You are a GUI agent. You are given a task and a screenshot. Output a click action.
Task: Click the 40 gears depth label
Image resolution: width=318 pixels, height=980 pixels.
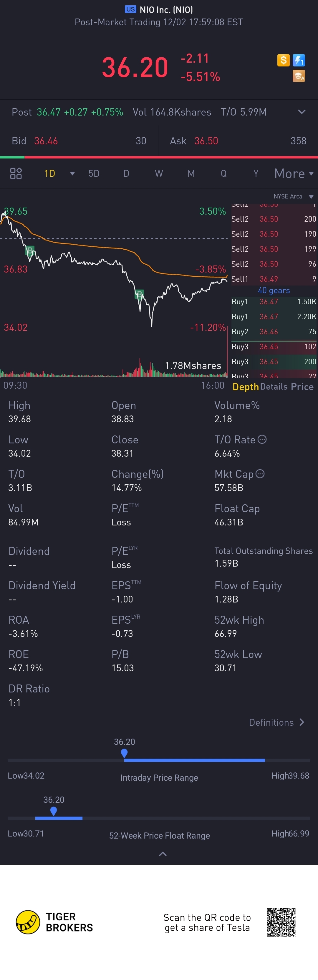[274, 290]
